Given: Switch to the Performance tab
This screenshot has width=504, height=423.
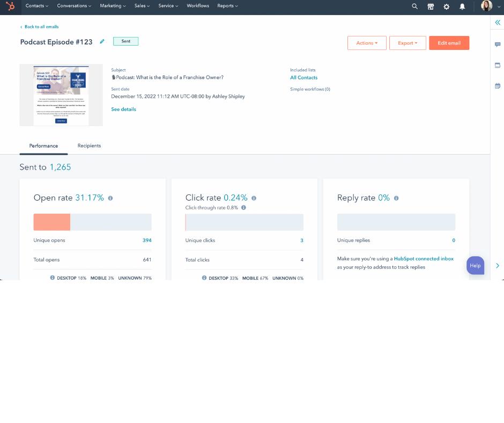Looking at the screenshot, I should (x=44, y=146).
